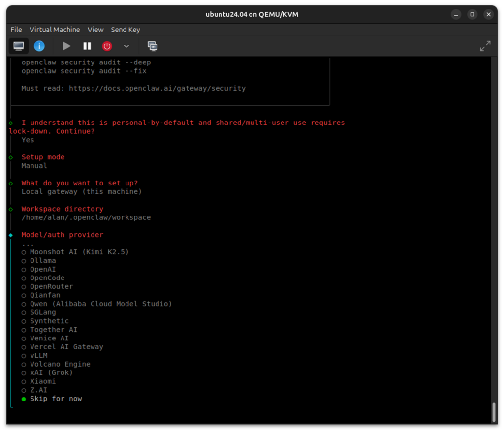Select Moonshot AI (Kimi K2.5) option
Image resolution: width=504 pixels, height=432 pixels.
[79, 252]
